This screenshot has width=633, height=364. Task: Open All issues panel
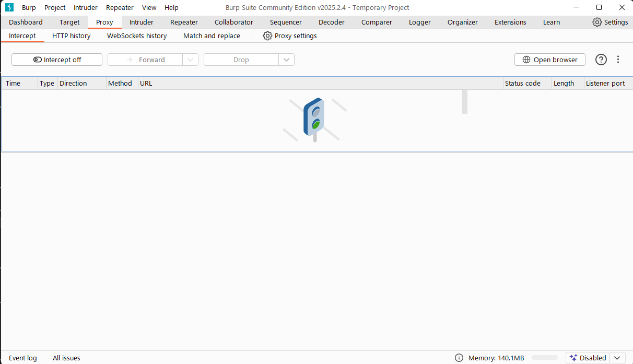point(66,358)
